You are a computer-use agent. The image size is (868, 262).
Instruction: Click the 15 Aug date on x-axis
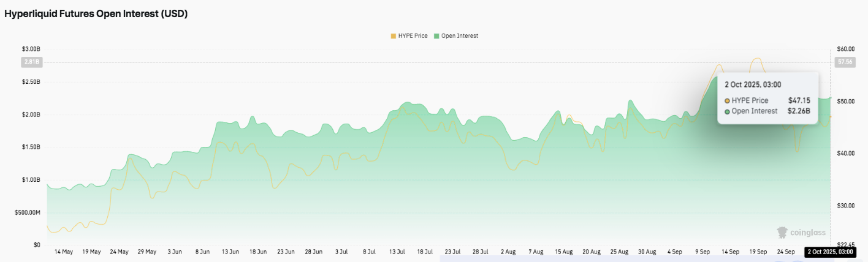[563, 252]
